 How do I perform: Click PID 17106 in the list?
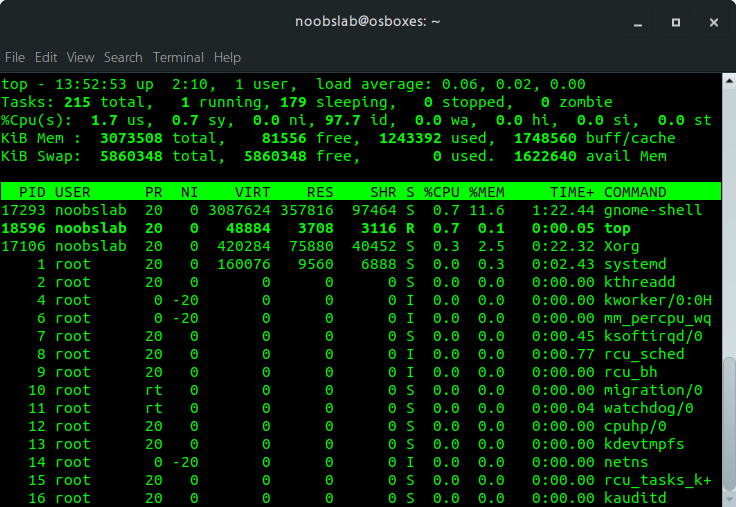23,246
